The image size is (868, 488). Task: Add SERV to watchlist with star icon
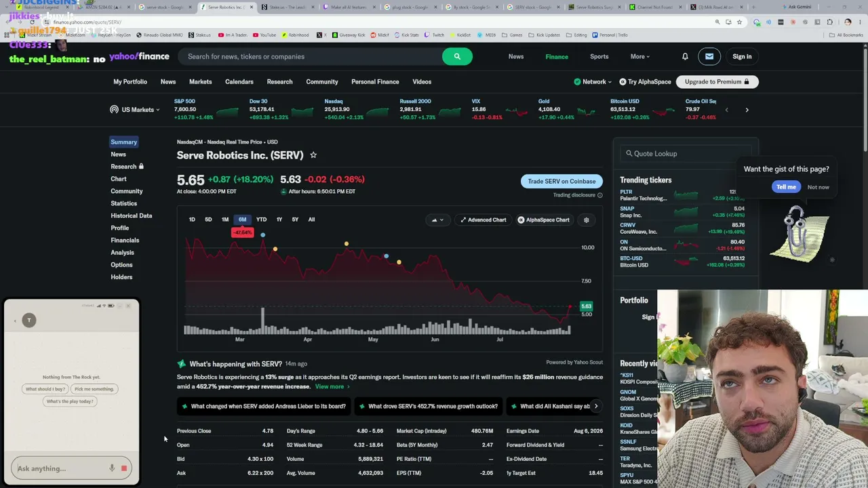coord(313,155)
